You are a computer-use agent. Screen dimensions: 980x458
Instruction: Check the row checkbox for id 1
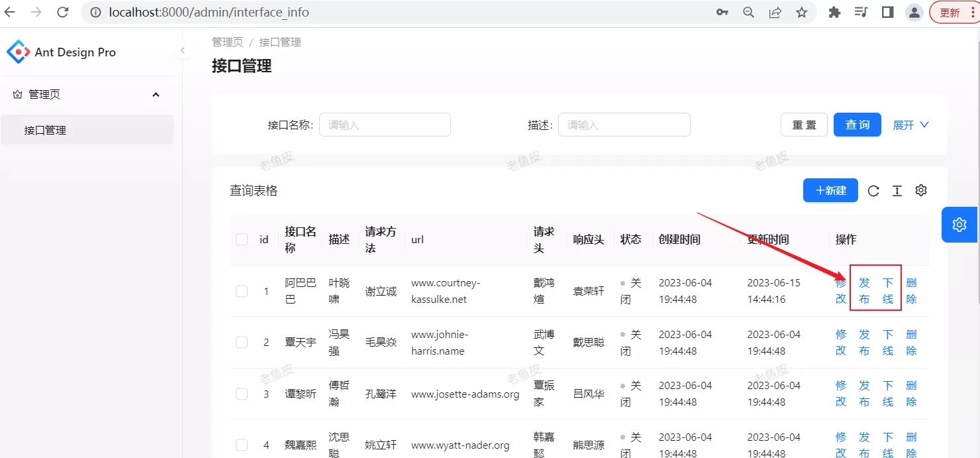pyautogui.click(x=242, y=291)
